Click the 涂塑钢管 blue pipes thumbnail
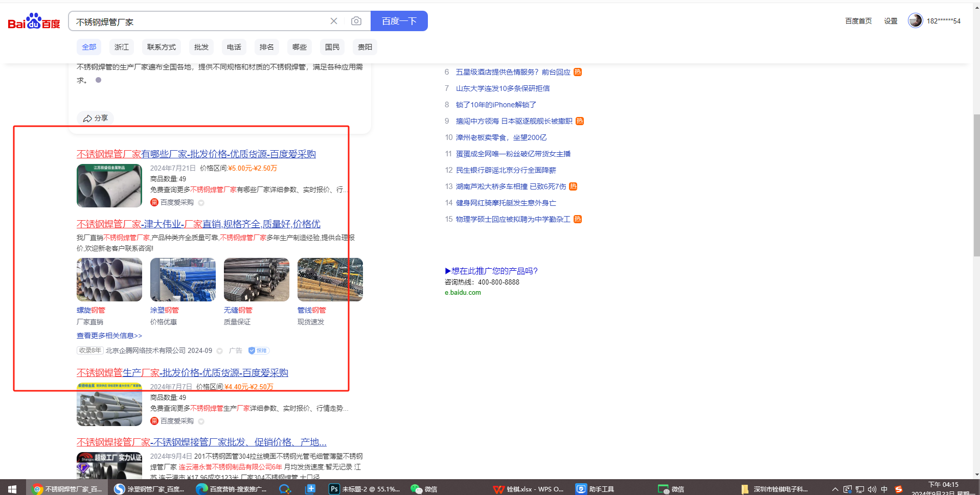Viewport: 980px width, 495px height. tap(183, 279)
